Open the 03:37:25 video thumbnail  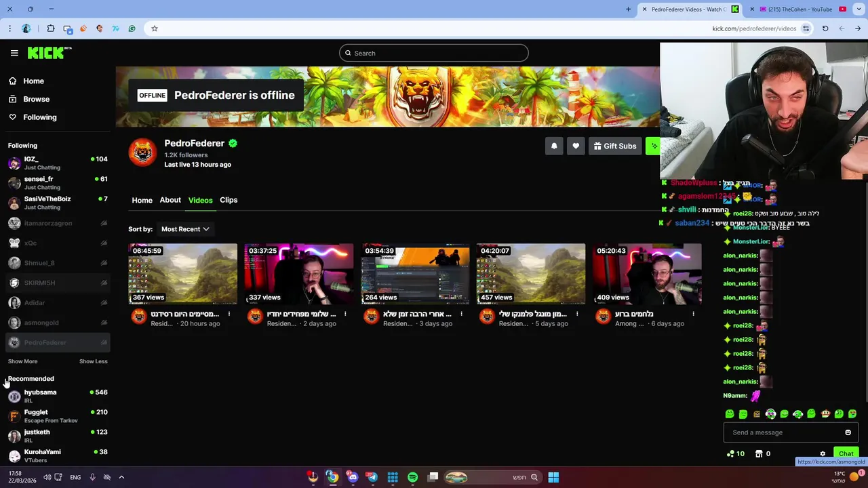click(299, 274)
